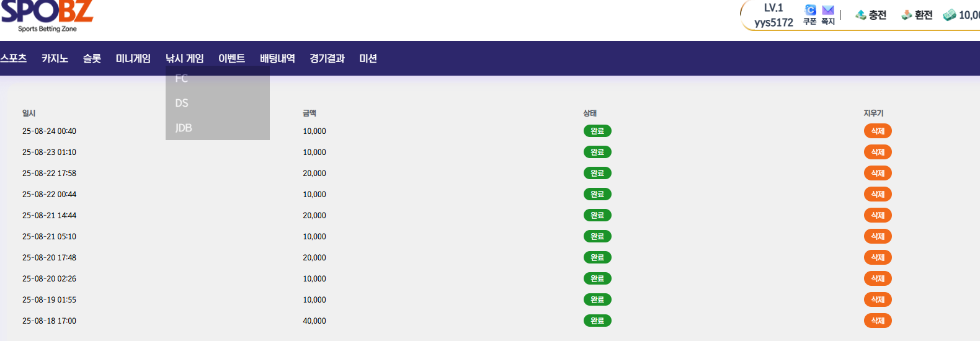Select JDB from the dropdown list

coord(184,128)
